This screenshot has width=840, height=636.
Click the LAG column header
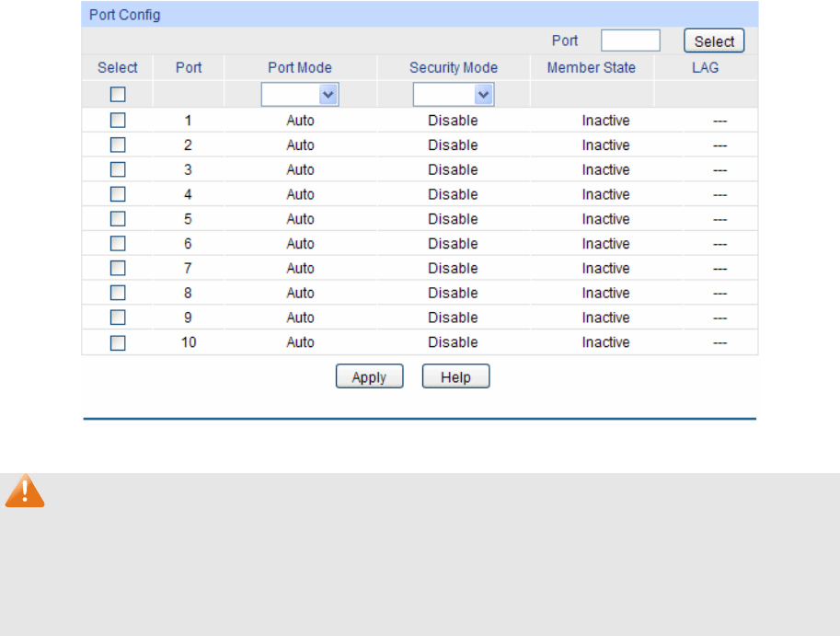click(x=706, y=67)
